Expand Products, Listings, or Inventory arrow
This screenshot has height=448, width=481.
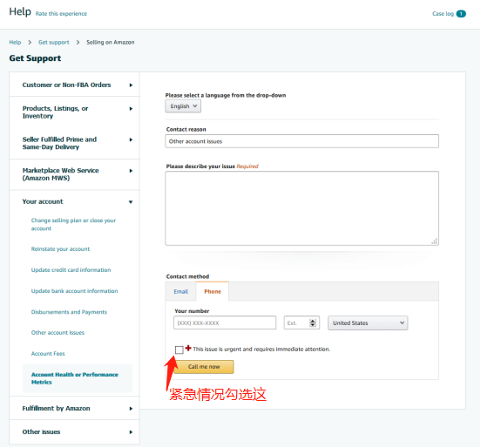point(131,109)
